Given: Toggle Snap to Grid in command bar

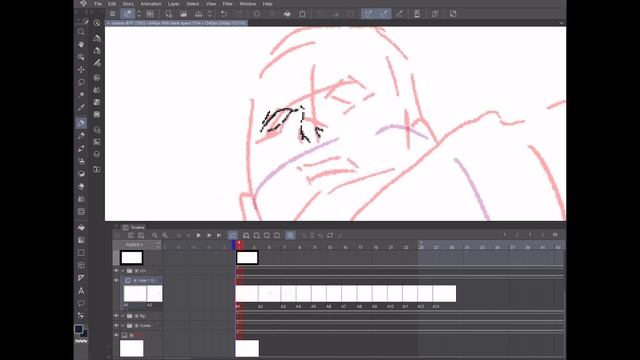Looking at the screenshot, I should (x=400, y=14).
